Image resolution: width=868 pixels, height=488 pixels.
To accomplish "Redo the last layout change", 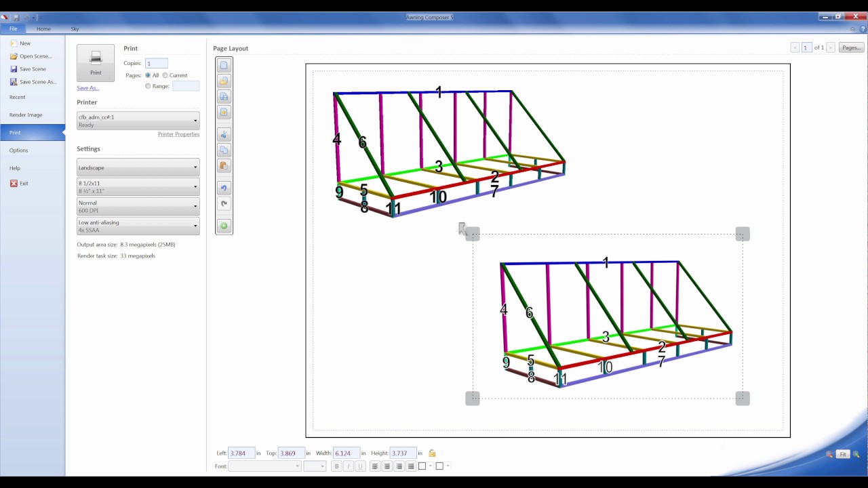I will 224,203.
